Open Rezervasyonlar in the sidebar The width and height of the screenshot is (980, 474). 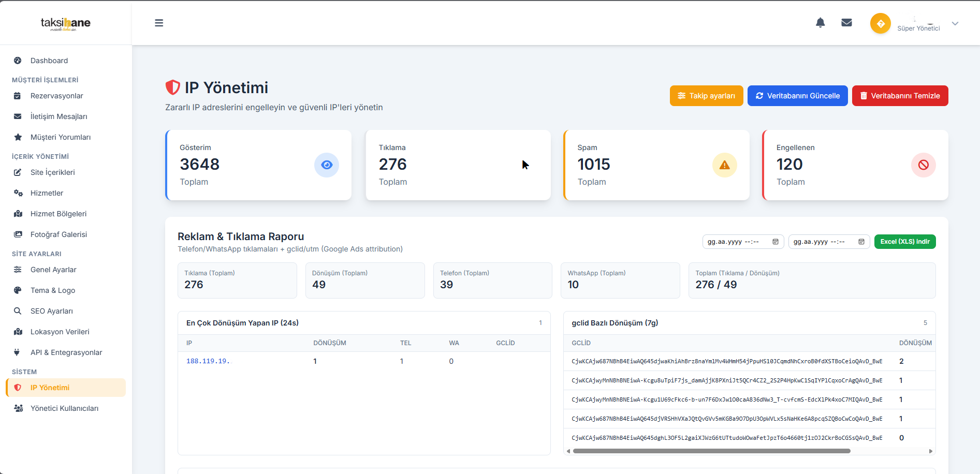coord(56,96)
